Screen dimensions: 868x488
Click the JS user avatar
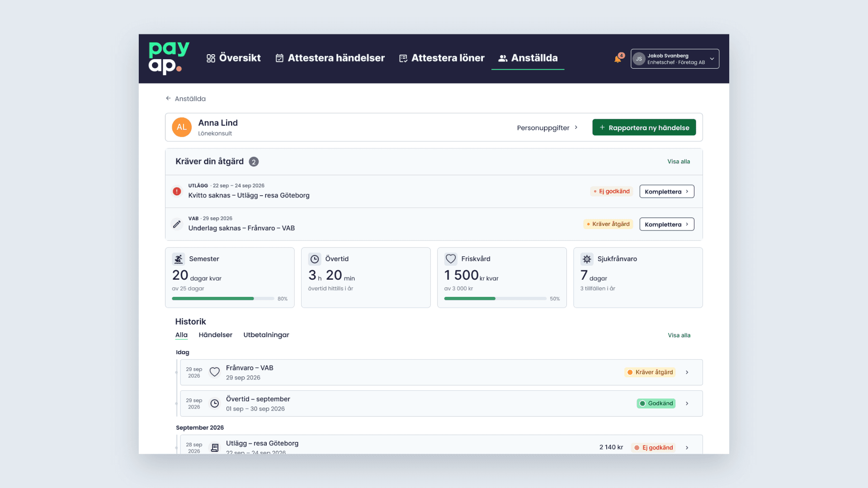tap(639, 59)
